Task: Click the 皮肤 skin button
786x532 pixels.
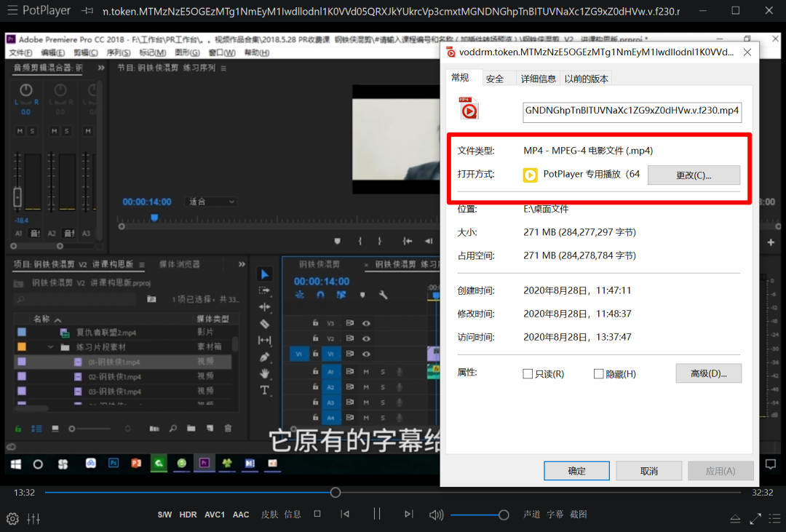Action: click(x=270, y=515)
